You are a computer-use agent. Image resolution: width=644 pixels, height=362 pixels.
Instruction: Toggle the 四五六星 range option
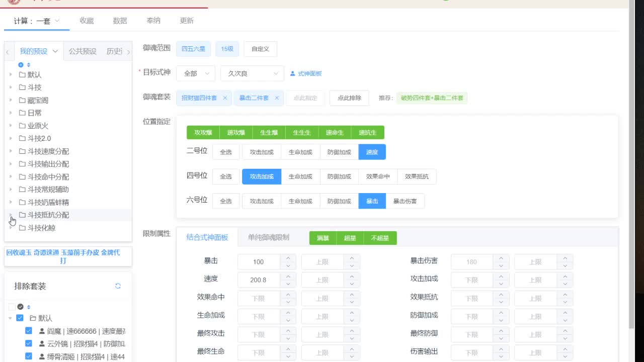point(194,49)
